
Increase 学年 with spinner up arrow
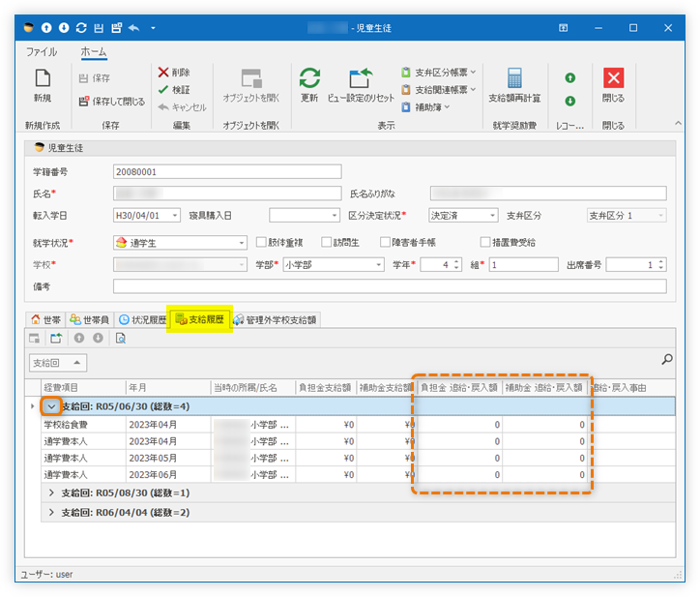456,261
